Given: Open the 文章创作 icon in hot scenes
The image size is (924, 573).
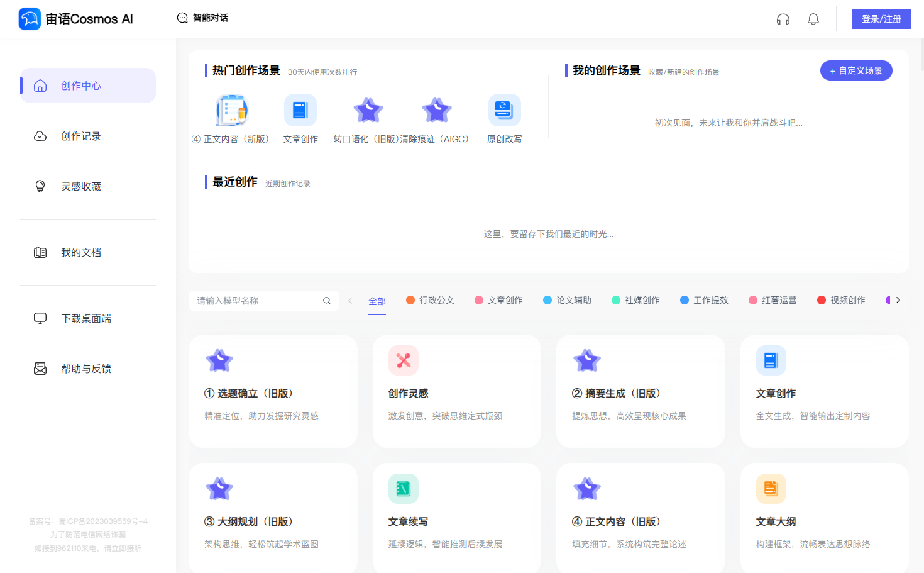Looking at the screenshot, I should 300,110.
